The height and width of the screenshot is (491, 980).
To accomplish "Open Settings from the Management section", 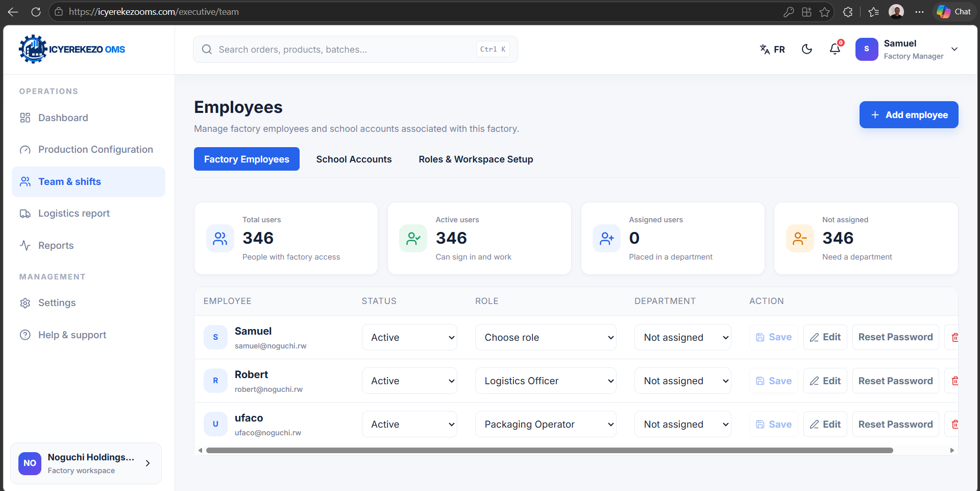I will (x=88, y=302).
